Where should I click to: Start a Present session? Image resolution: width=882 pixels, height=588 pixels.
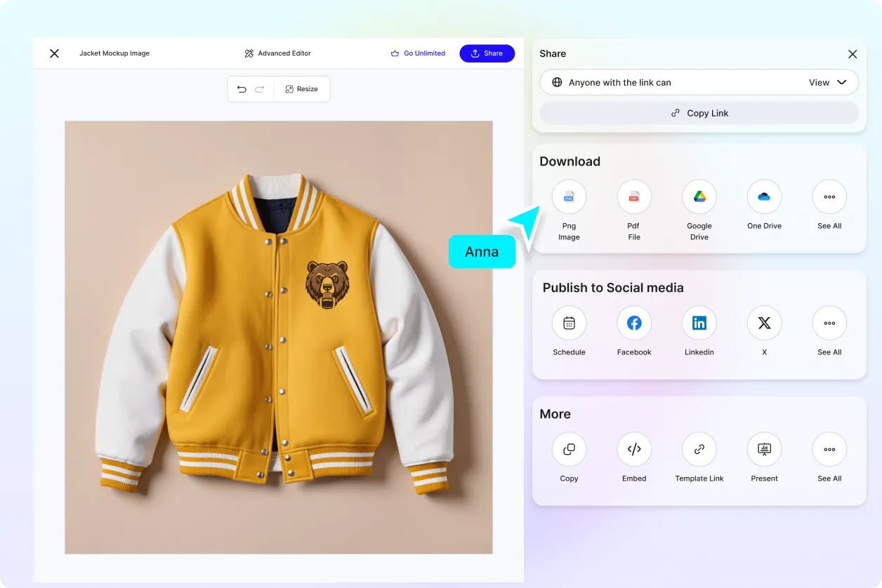click(x=764, y=449)
